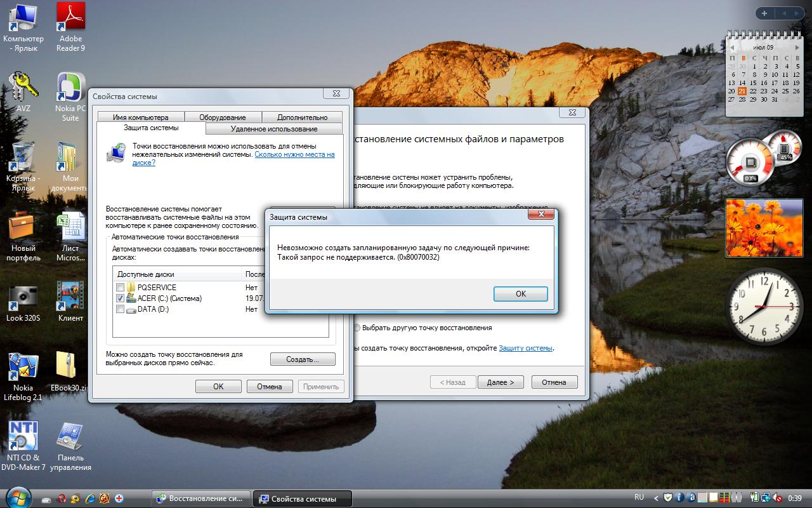
Task: Click the shield with green check tray icon
Action: (x=669, y=498)
